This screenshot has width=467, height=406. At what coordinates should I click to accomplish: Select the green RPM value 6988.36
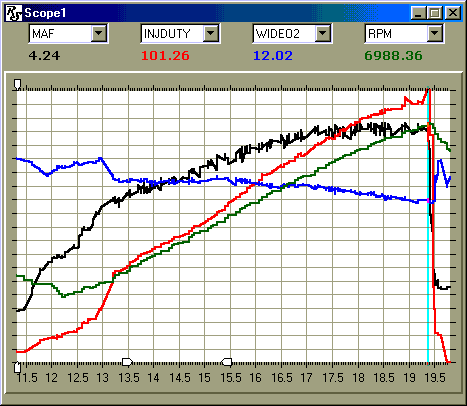pos(393,55)
